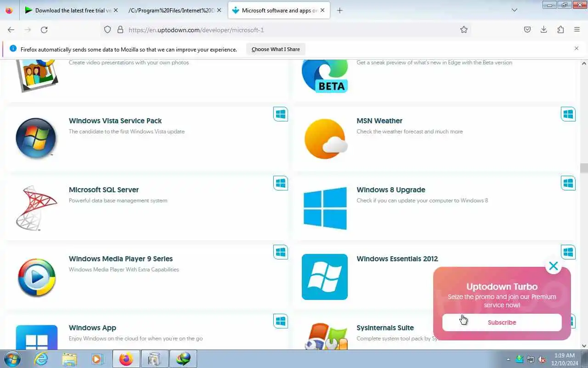Open Windows Explorer folder in taskbar
Screen dimensions: 588x368
pyautogui.click(x=69, y=359)
